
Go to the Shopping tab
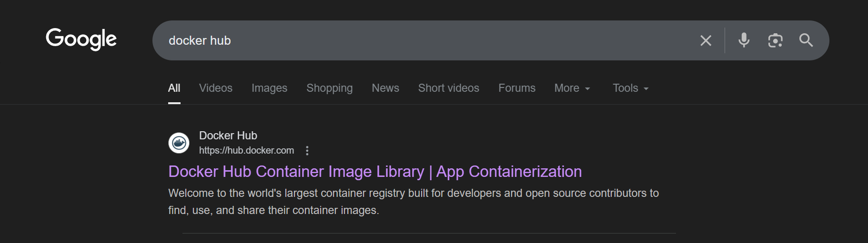coord(329,88)
